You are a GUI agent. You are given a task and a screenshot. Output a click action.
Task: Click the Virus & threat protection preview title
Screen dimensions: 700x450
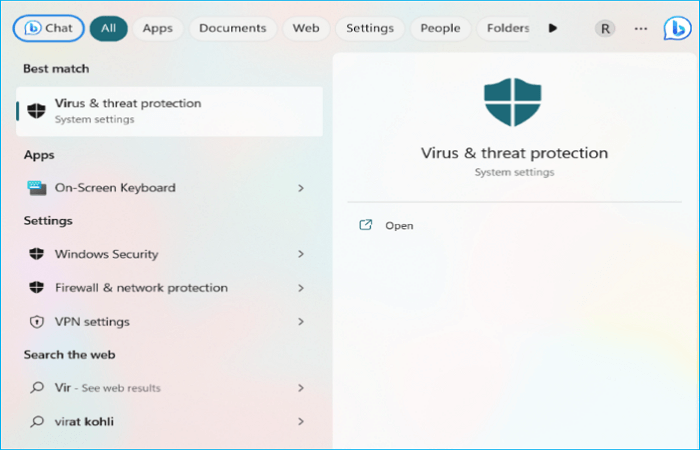coord(514,153)
